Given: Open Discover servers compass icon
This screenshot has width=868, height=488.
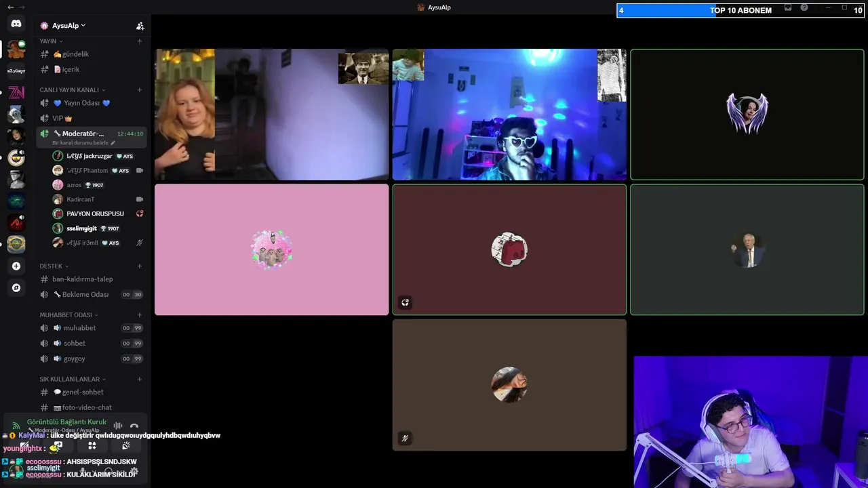Looking at the screenshot, I should coord(16,288).
